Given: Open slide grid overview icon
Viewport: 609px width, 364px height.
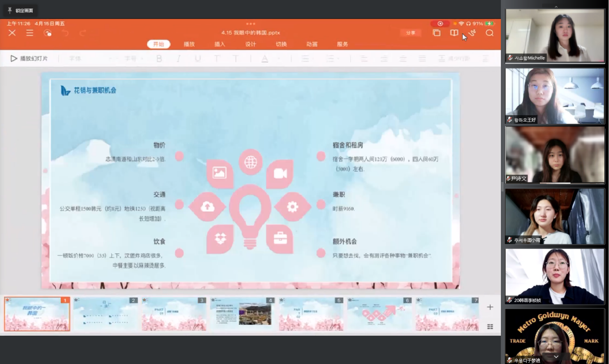Looking at the screenshot, I should (x=490, y=327).
